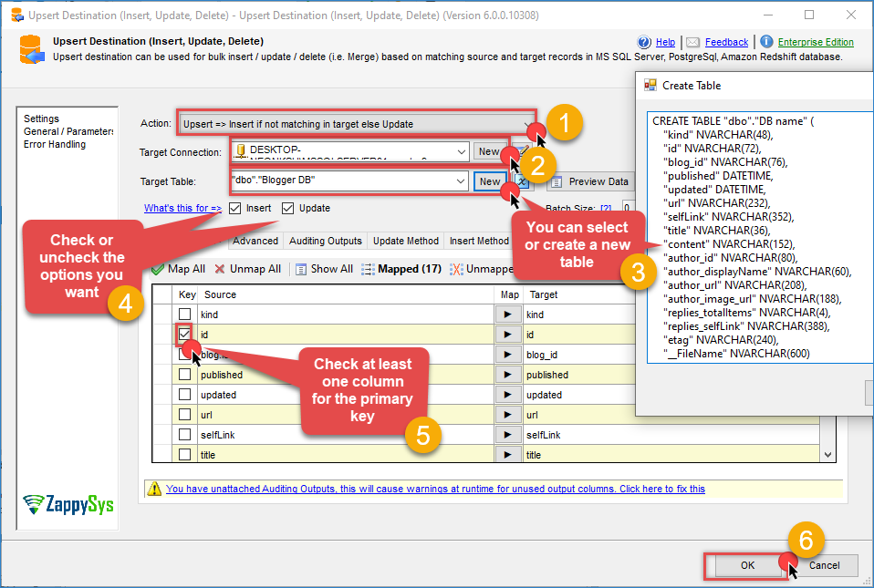Expand the Target Table dropdown
This screenshot has height=588, width=874.
click(x=461, y=181)
